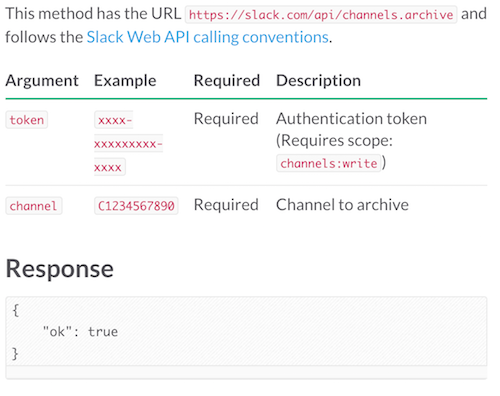Viewport: 500px width, 396px height.
Task: Select the token argument name
Action: (27, 120)
